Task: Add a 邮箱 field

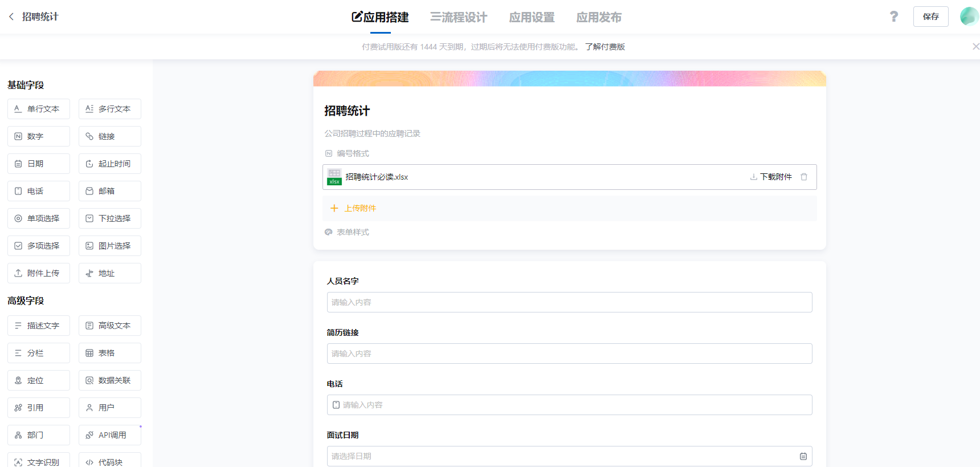Action: [110, 191]
